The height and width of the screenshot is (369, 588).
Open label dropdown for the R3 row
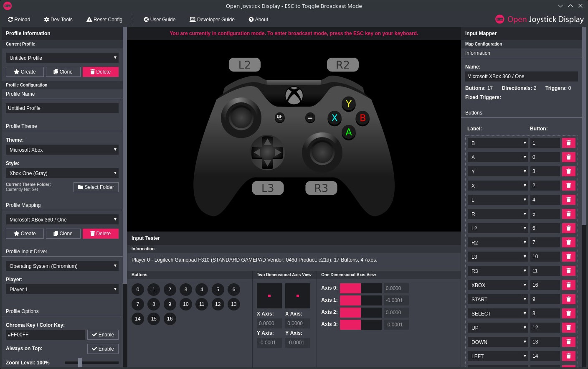498,271
